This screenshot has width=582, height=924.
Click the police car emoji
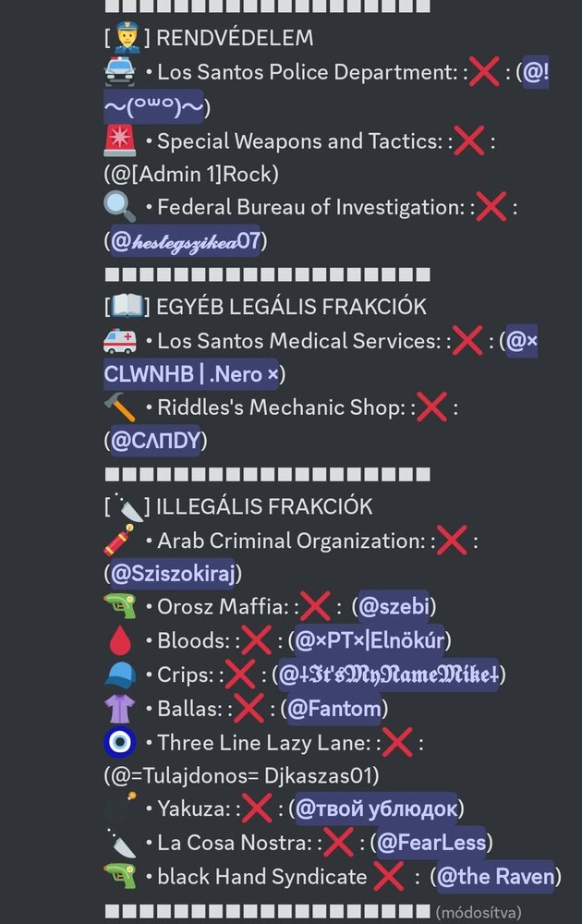tap(119, 72)
